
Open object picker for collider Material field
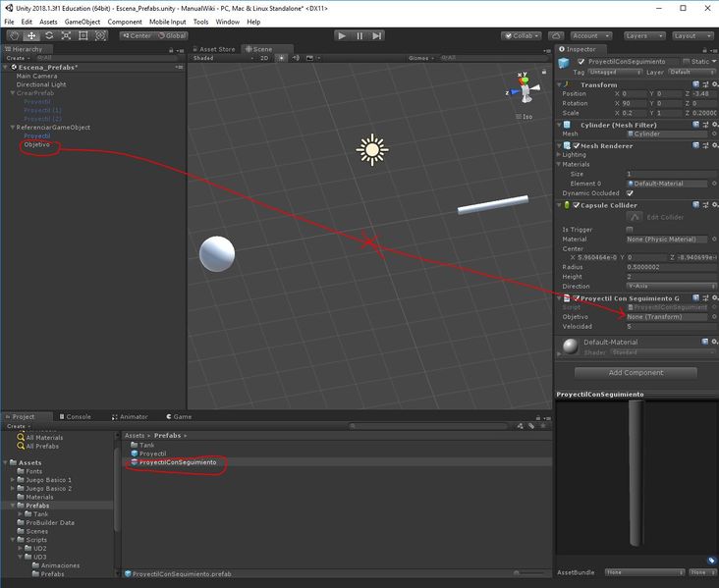(714, 240)
